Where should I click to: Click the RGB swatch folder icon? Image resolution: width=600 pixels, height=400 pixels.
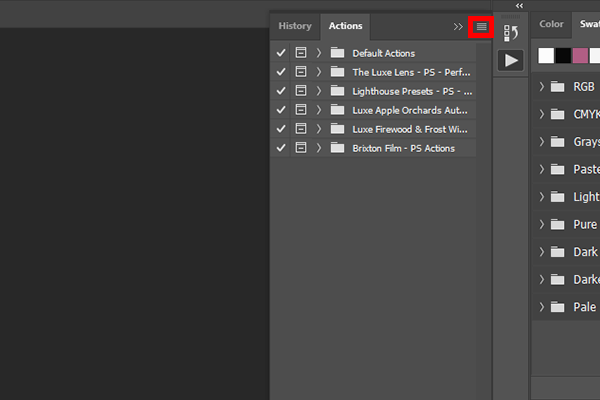pyautogui.click(x=558, y=87)
